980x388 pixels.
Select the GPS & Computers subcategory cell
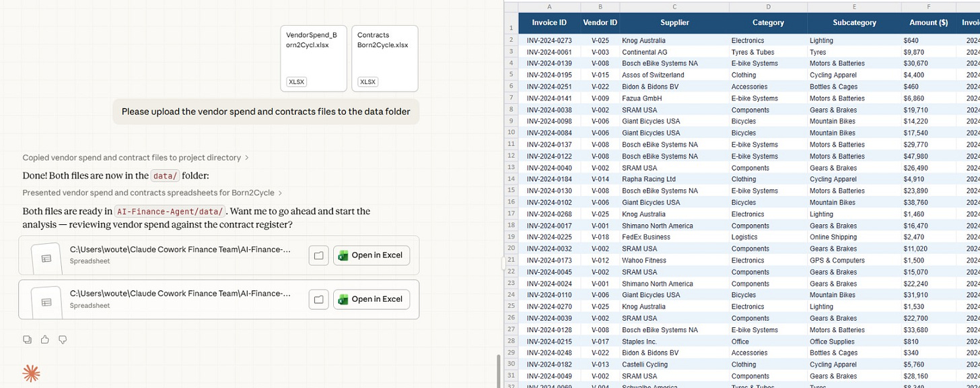pyautogui.click(x=854, y=260)
